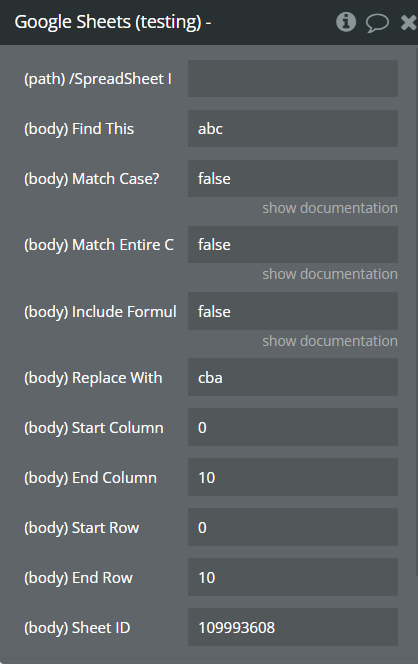This screenshot has height=664, width=418.
Task: Open the comment bubble icon
Action: click(x=377, y=22)
